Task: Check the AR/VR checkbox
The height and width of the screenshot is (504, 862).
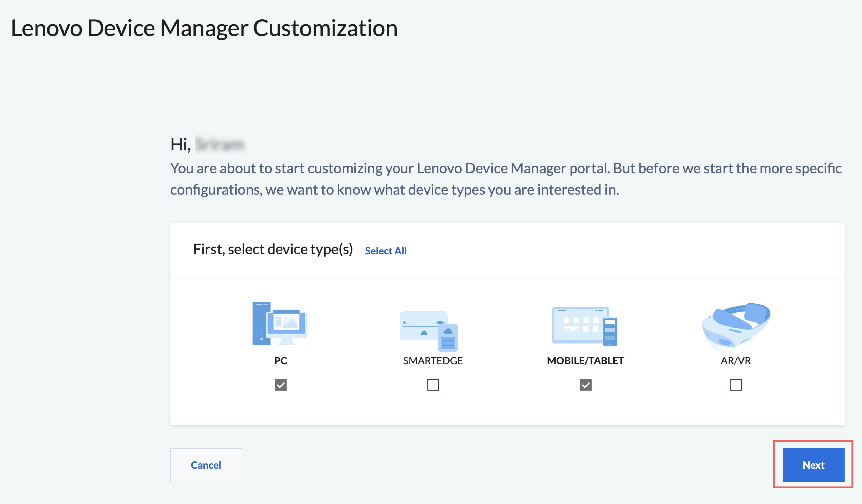Action: click(x=736, y=385)
